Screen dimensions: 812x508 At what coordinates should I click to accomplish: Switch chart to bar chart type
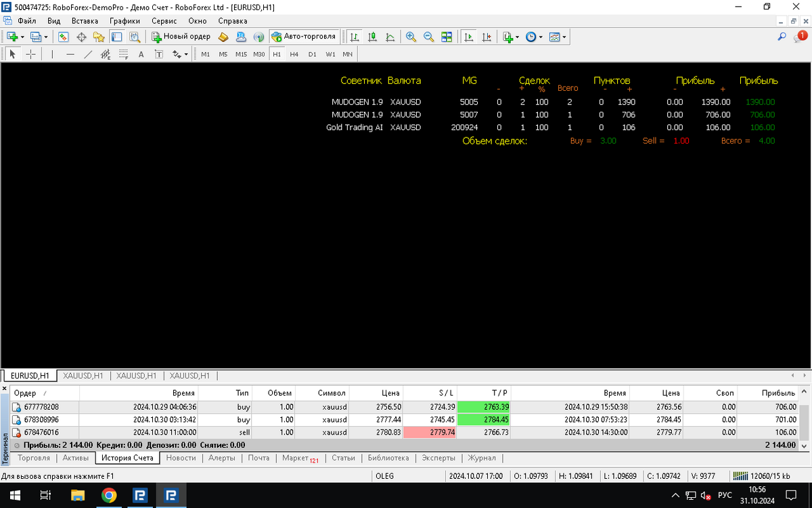(354, 37)
